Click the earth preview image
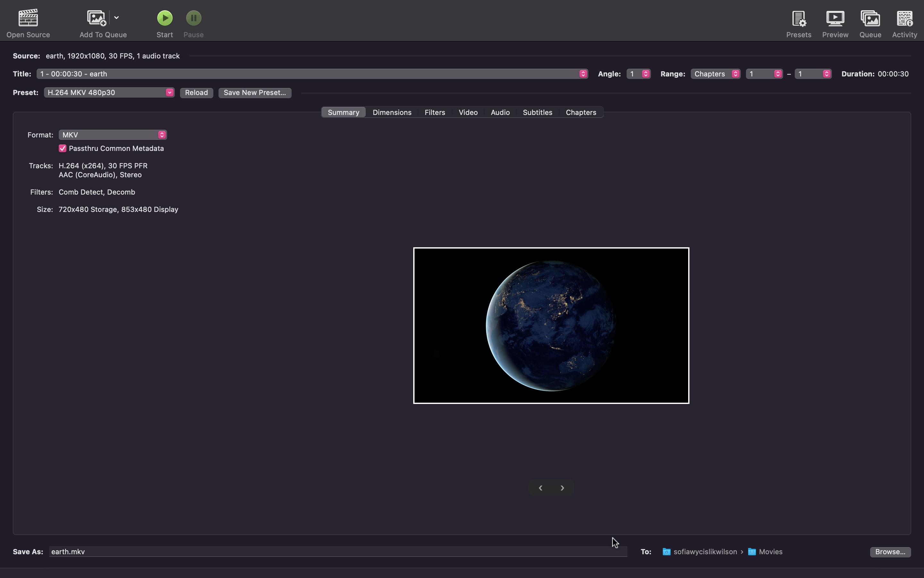The height and width of the screenshot is (578, 924). click(551, 325)
